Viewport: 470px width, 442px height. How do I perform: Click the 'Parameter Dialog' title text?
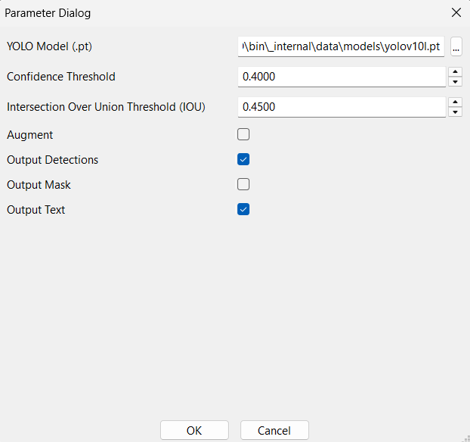(48, 13)
